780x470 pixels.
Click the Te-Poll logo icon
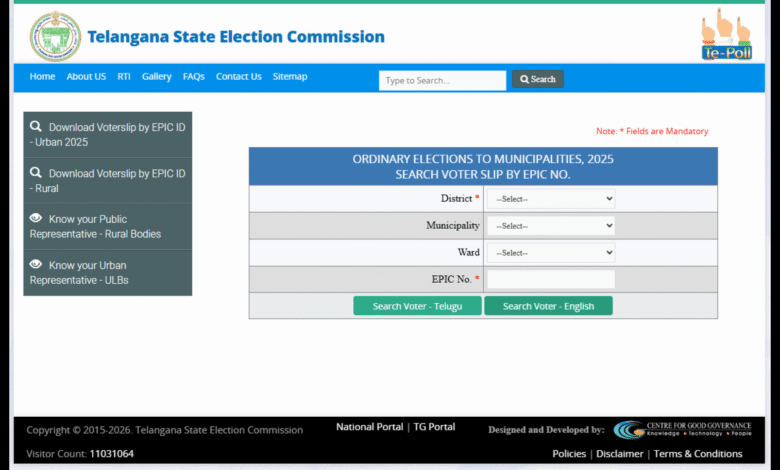click(726, 35)
